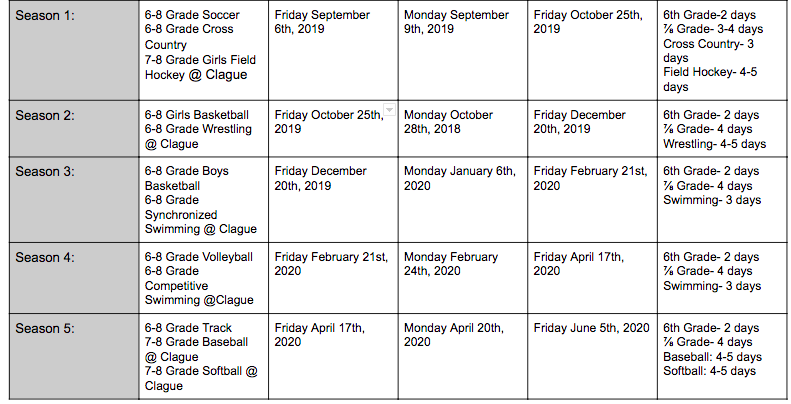Screen dimensions: 791x404
Task: Open the cell dropdown arrow in Season 2
Action: [x=389, y=109]
